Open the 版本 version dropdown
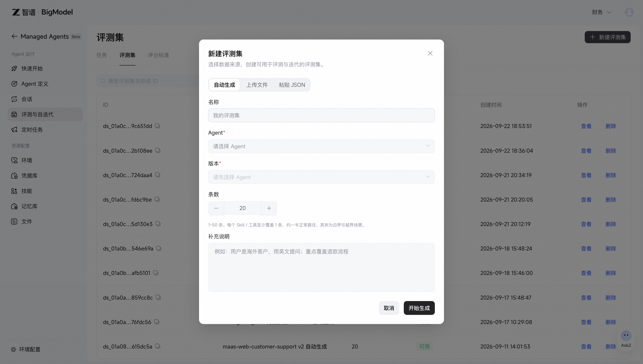The width and height of the screenshot is (643, 364). (x=321, y=177)
